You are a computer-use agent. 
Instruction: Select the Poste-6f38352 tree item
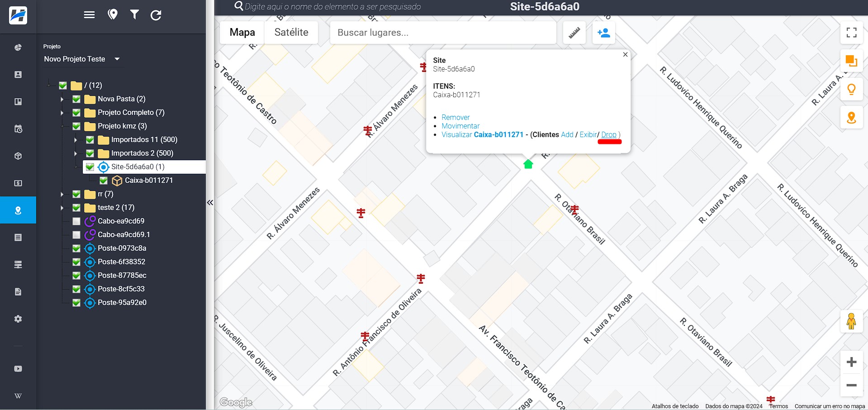122,262
